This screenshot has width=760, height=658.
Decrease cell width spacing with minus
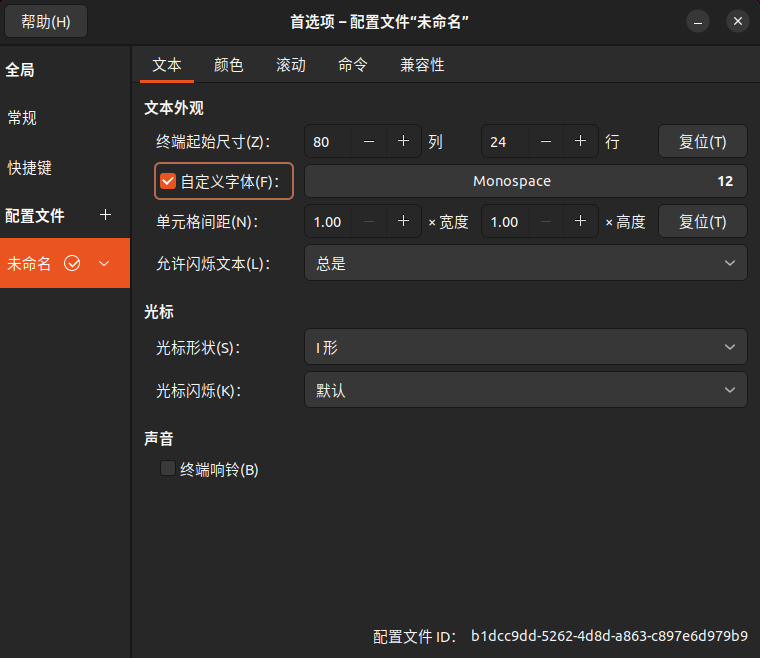coord(369,221)
